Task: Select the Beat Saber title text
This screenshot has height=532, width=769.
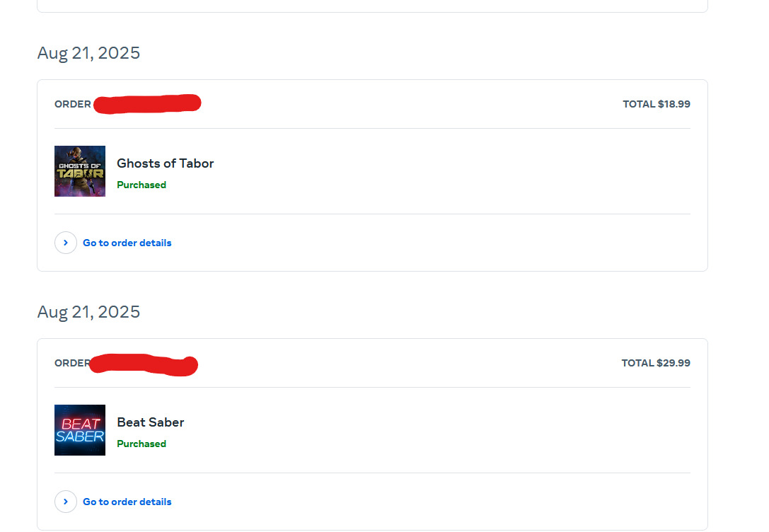Action: pos(150,422)
